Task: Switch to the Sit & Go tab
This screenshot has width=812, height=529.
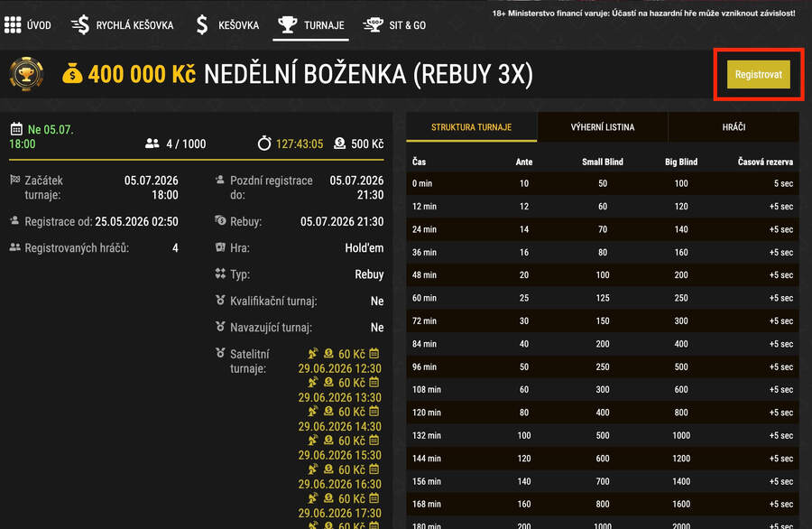Action: (x=394, y=25)
